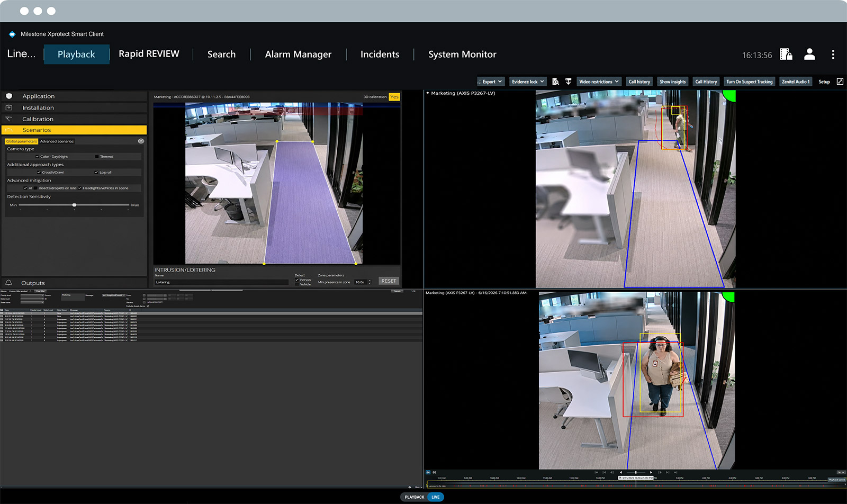Adjust Min presence in zone stepper
Image resolution: width=847 pixels, height=504 pixels.
[370, 282]
